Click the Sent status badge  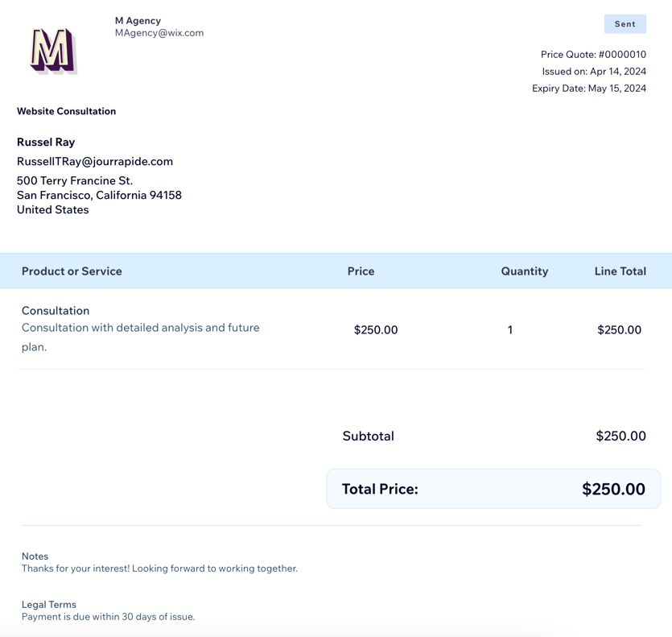(625, 24)
